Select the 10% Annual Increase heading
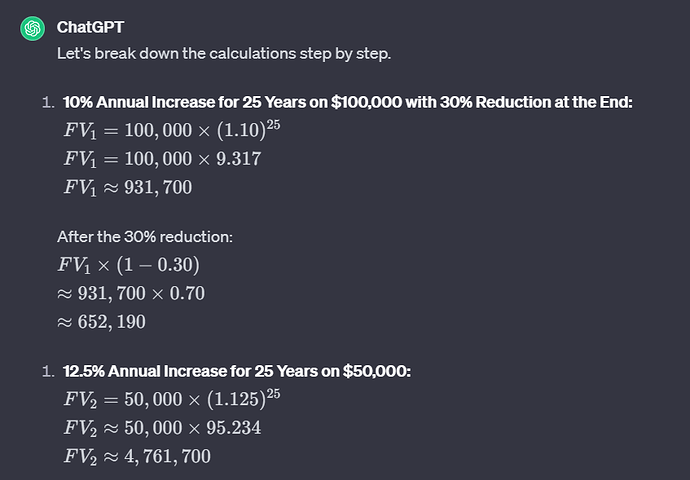Screen dimensions: 690x480 coord(347,102)
